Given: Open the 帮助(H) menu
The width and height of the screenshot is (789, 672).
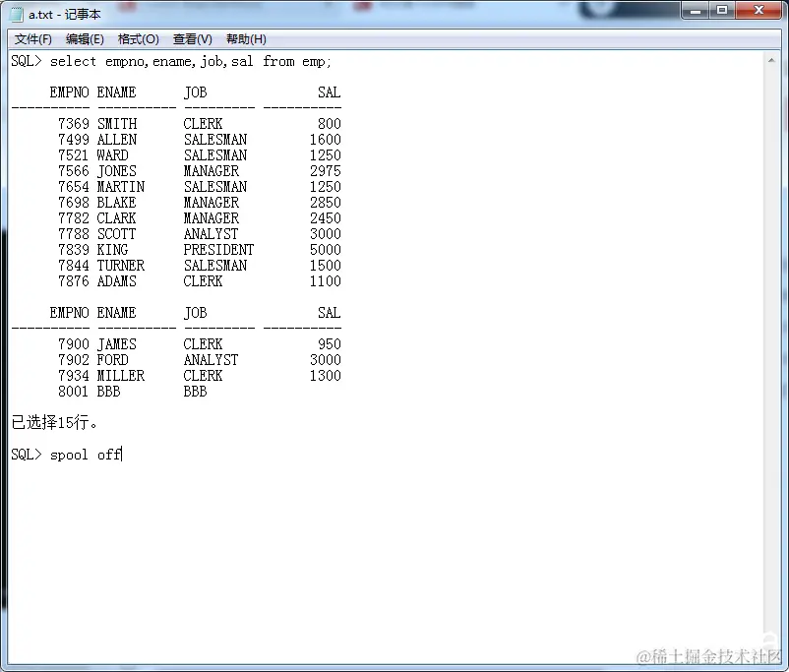Looking at the screenshot, I should (246, 39).
